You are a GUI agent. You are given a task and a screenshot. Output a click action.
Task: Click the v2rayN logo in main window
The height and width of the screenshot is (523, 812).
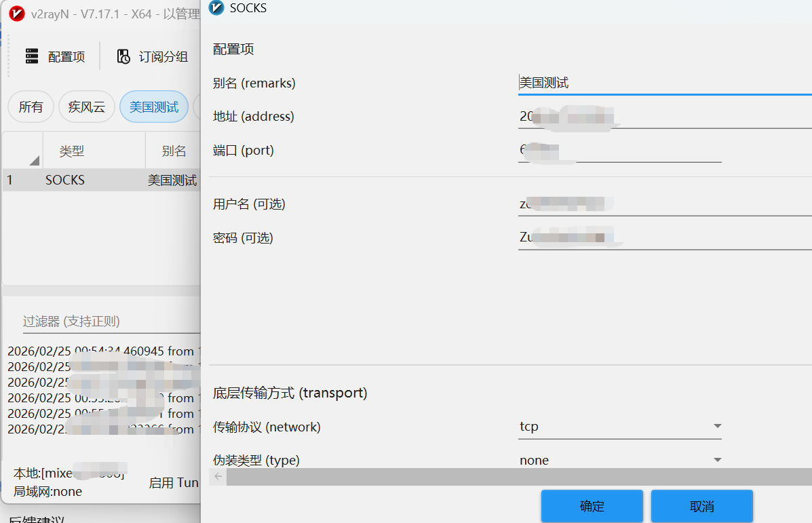coord(17,14)
